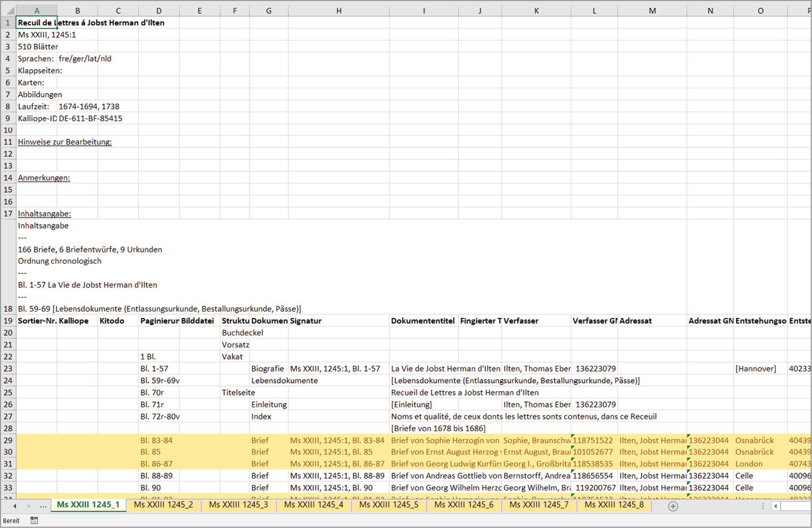Screen dimensions: 812x528
Task: Select cell 'Index' in row 27
Action: pyautogui.click(x=269, y=416)
